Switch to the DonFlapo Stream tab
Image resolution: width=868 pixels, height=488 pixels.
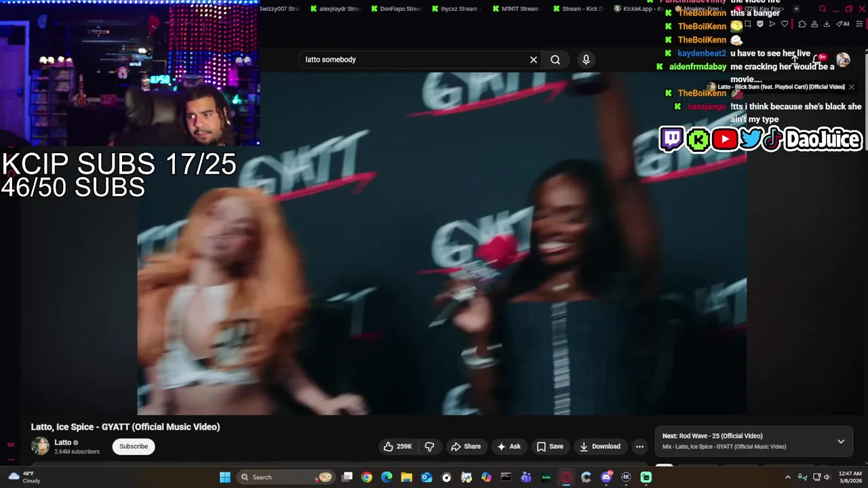pos(397,9)
